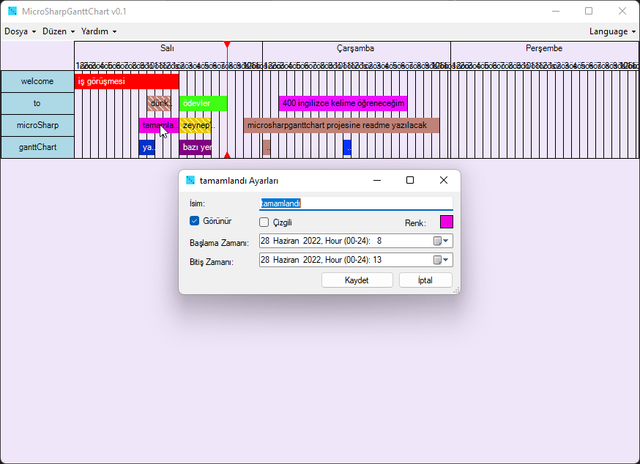This screenshot has height=464, width=640.
Task: Click the settings dialog's title bar icon
Action: click(190, 180)
